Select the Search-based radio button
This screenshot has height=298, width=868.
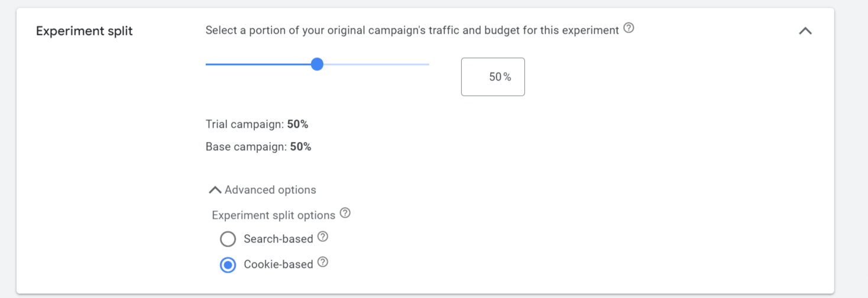click(228, 239)
